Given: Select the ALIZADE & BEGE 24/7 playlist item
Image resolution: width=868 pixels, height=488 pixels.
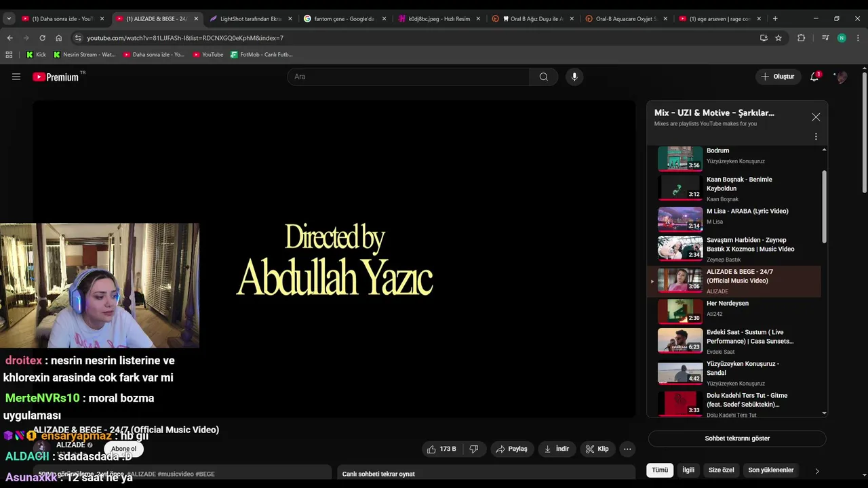Looking at the screenshot, I should pos(734,281).
